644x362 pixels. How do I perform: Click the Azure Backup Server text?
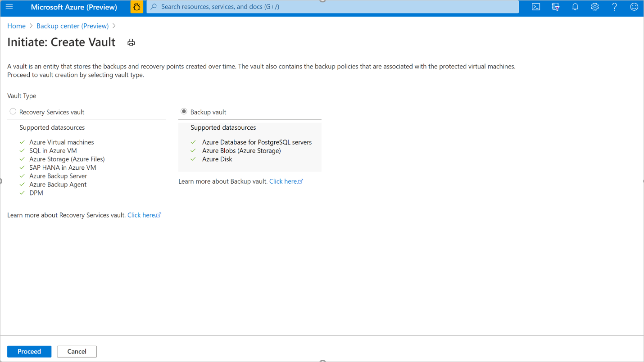click(58, 176)
